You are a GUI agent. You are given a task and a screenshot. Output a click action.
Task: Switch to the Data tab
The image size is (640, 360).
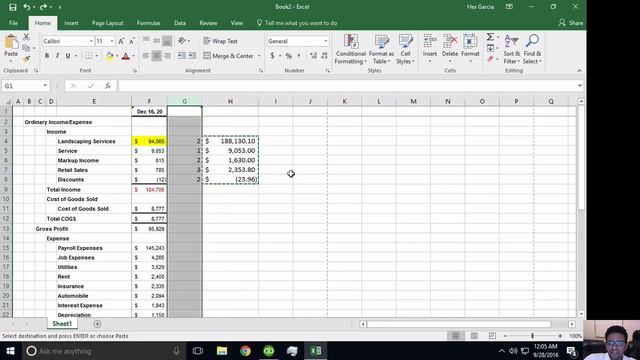point(180,23)
